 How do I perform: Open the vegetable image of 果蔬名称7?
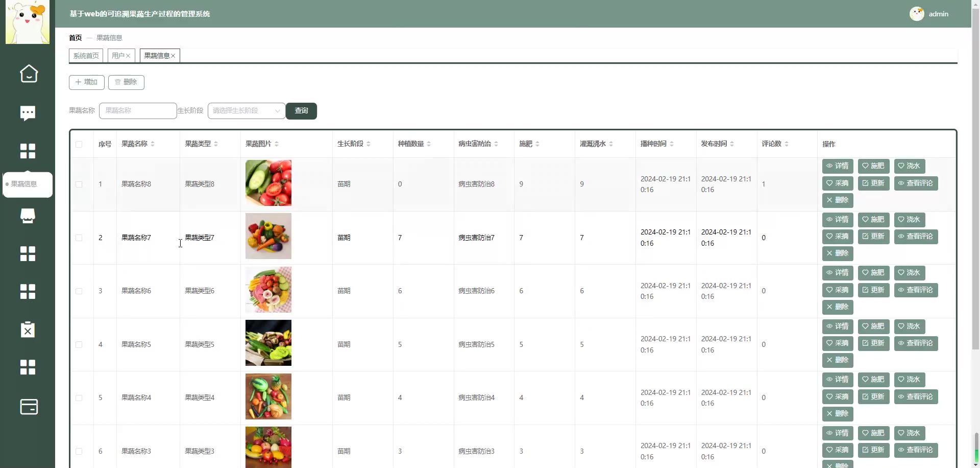268,236
